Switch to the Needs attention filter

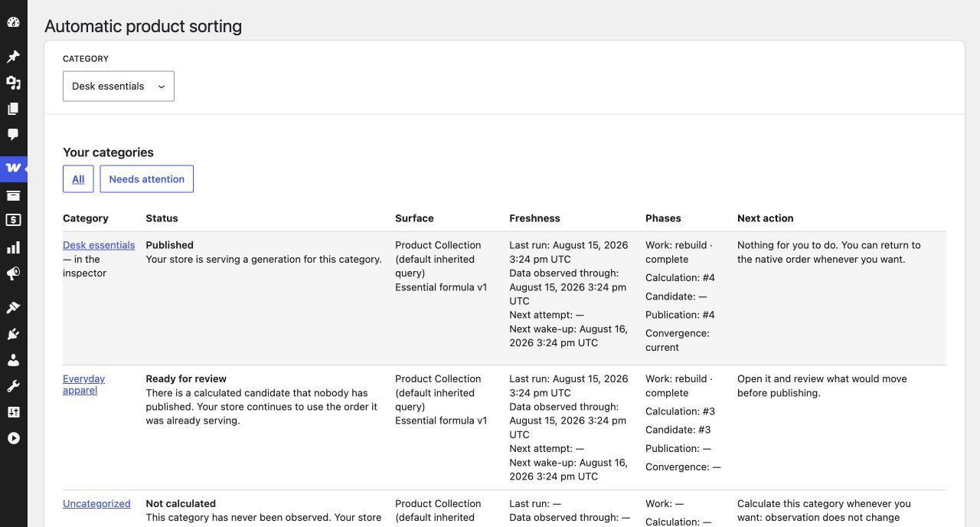[147, 179]
